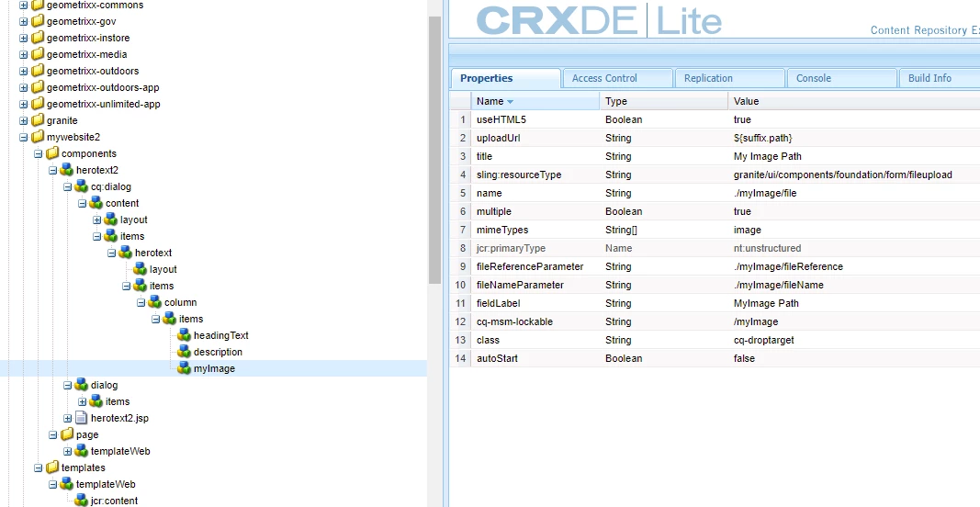Click the CRXDE Lite logo
980x507 pixels.
(x=599, y=20)
